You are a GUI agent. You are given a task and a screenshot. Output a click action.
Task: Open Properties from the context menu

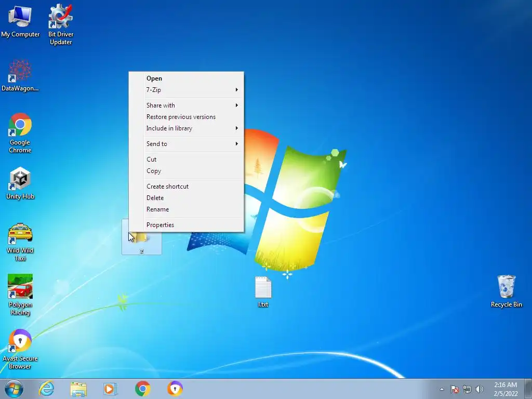186,225
